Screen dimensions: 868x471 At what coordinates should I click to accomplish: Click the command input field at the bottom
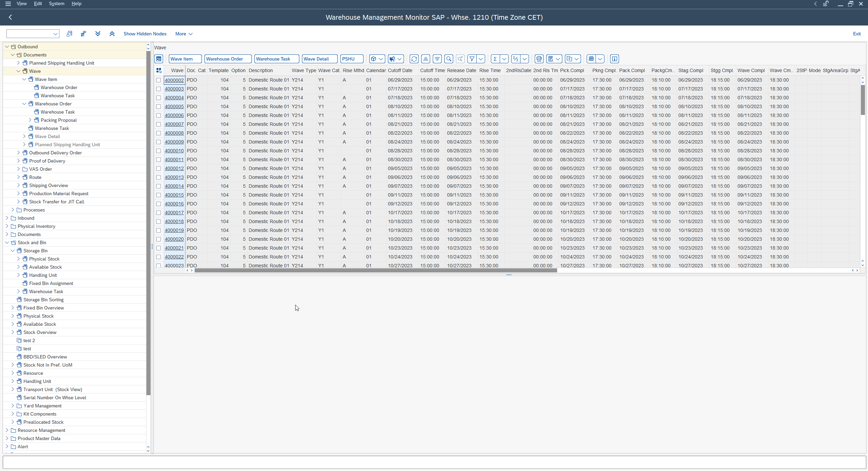click(x=434, y=462)
